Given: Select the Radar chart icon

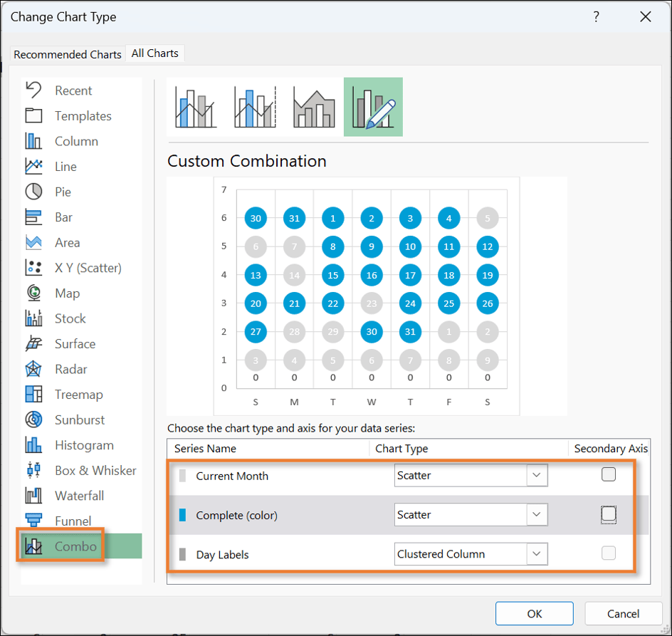Looking at the screenshot, I should [x=33, y=369].
